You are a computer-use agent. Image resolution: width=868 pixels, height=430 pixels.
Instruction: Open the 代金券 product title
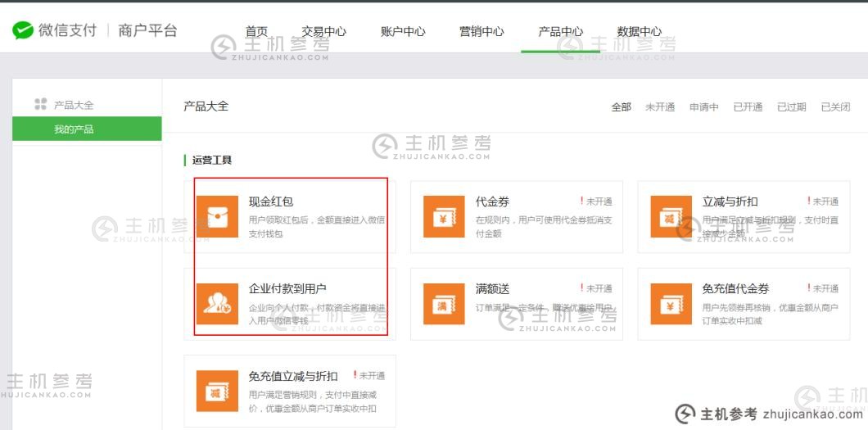[x=492, y=202]
